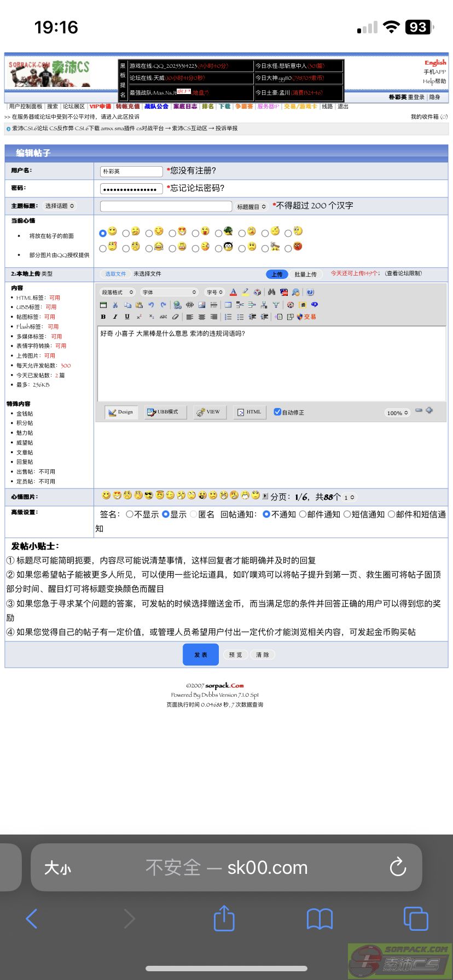
Task: Click the subject title input field
Action: coord(166,206)
